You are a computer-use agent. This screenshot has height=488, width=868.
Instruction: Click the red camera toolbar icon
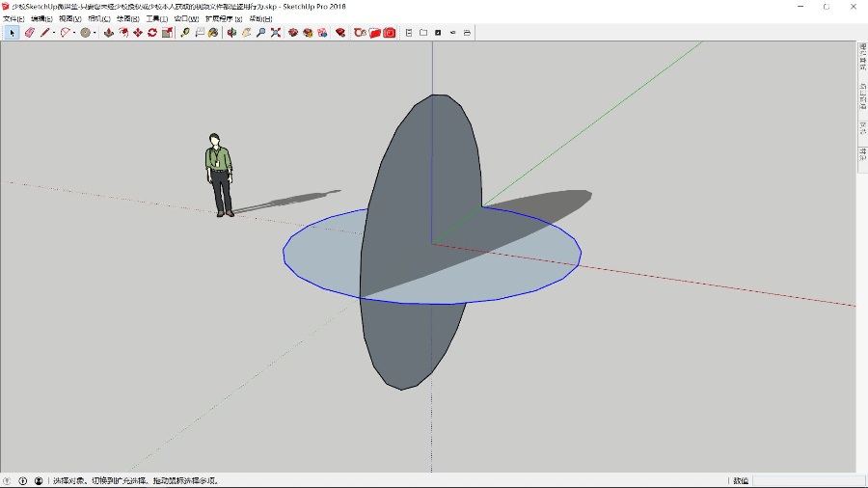point(390,33)
